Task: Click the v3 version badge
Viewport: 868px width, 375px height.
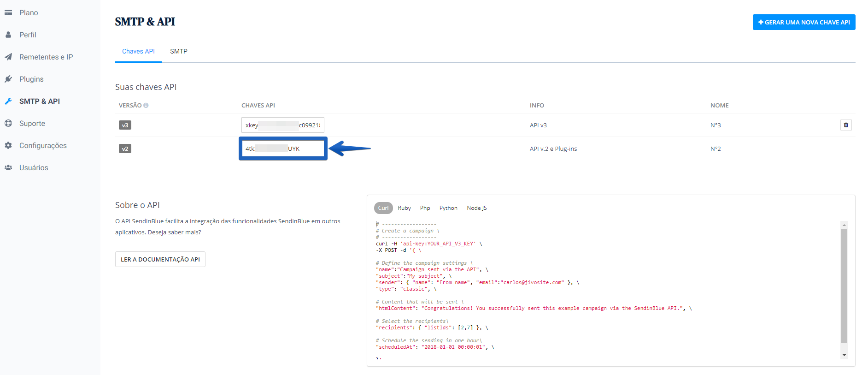Action: (125, 125)
